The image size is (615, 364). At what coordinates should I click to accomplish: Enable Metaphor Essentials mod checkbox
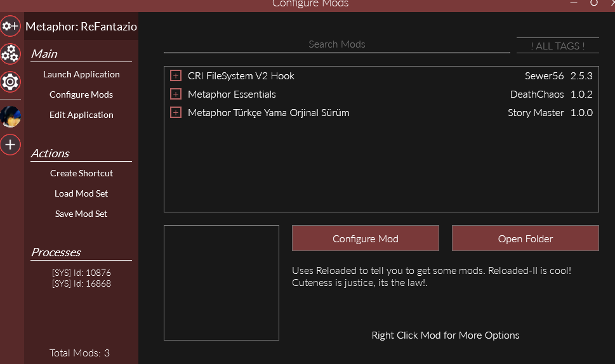[176, 94]
